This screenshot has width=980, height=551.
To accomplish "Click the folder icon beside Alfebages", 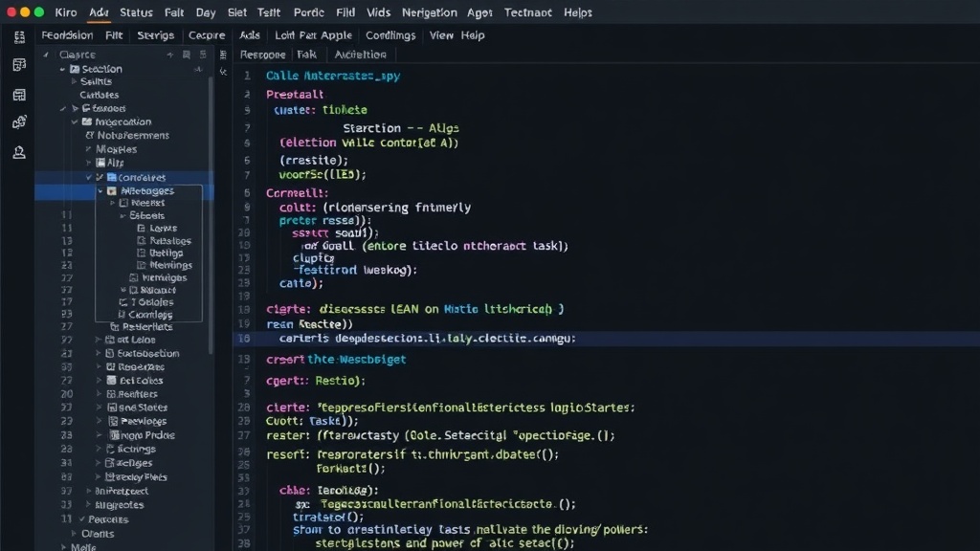I will pos(112,191).
